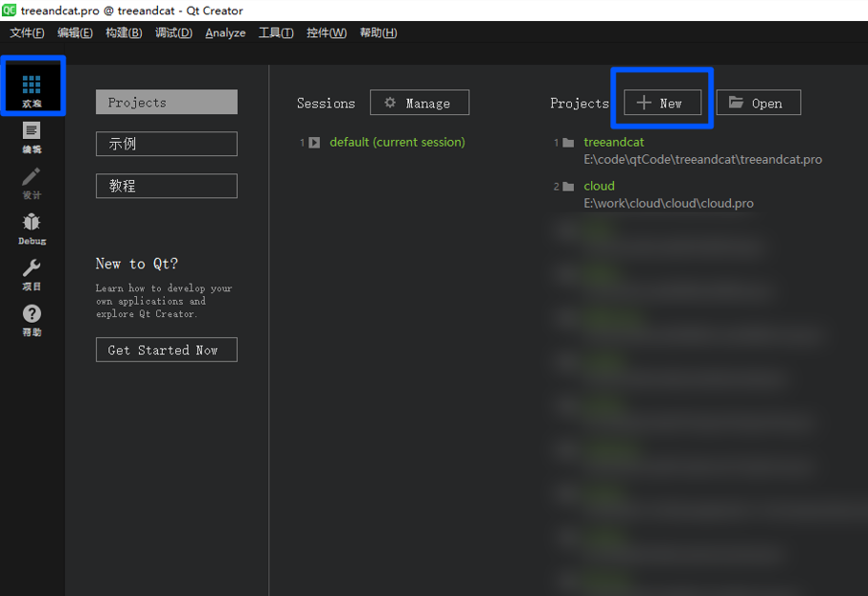Screen dimensions: 868x596
Task: Select the 示例 examples tab
Action: 167,144
